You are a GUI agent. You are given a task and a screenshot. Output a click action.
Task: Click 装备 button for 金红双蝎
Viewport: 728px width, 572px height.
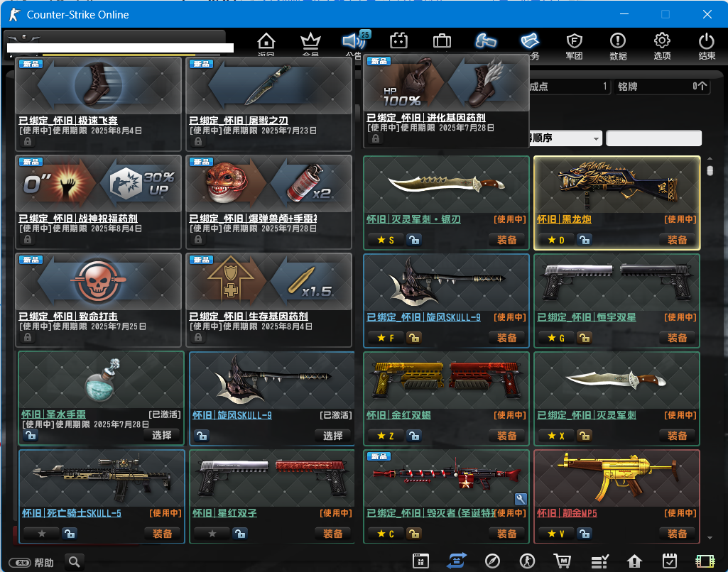click(x=506, y=436)
